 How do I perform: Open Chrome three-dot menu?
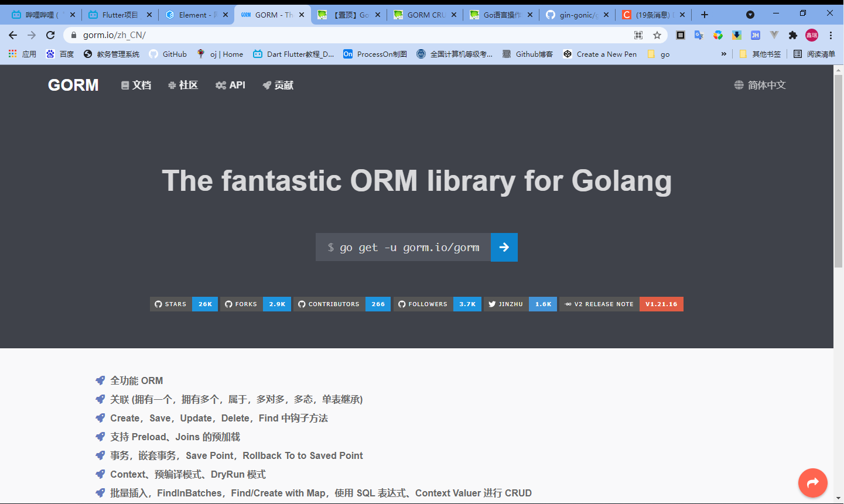tap(831, 35)
